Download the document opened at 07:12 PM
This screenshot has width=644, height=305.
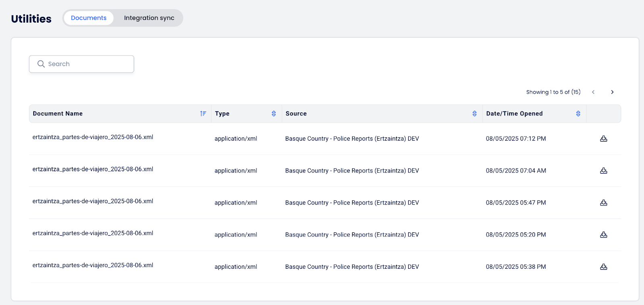click(603, 139)
